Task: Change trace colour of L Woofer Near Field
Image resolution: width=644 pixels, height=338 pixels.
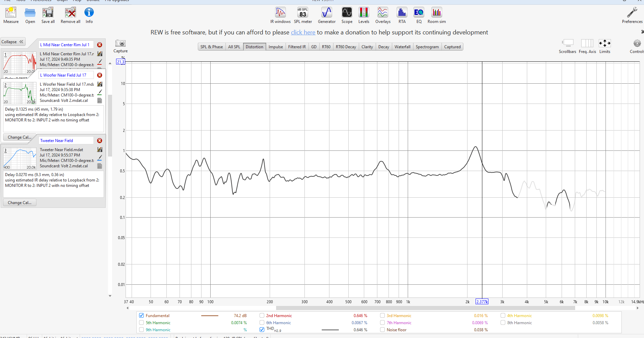Action: pyautogui.click(x=100, y=92)
